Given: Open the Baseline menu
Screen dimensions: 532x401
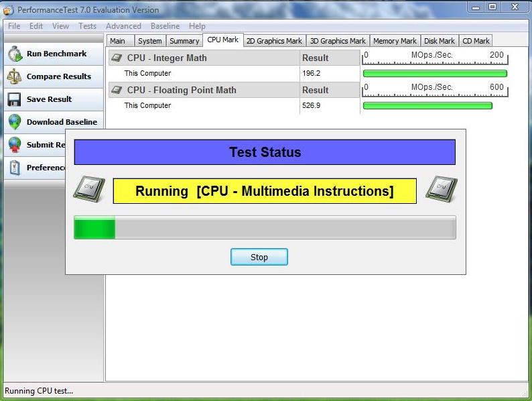Looking at the screenshot, I should [x=165, y=26].
